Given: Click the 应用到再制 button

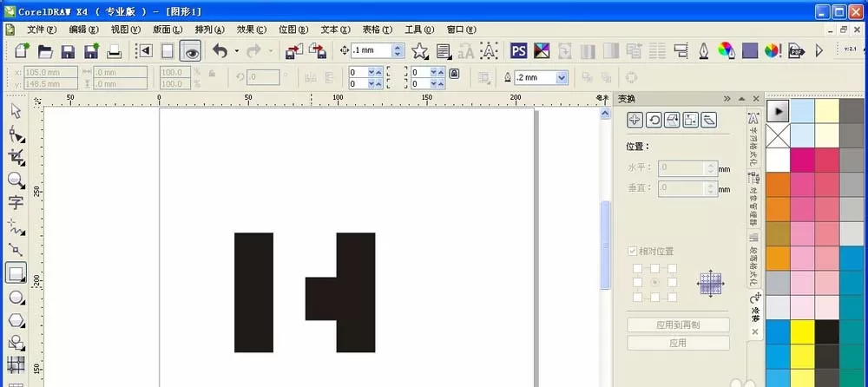Looking at the screenshot, I should pos(678,325).
